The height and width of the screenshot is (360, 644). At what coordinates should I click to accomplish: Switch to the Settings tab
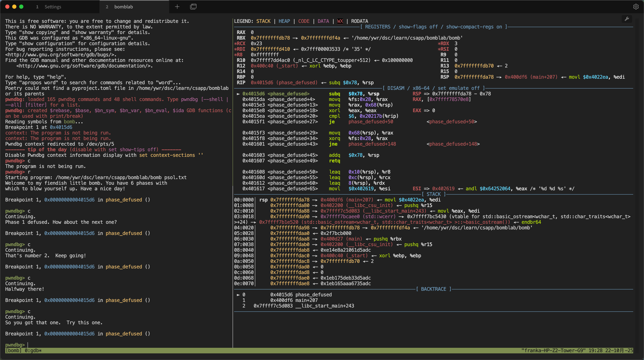[x=53, y=7]
